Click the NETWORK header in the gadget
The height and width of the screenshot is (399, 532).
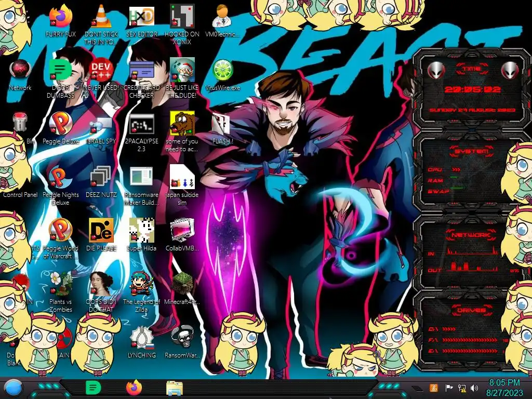coord(472,235)
